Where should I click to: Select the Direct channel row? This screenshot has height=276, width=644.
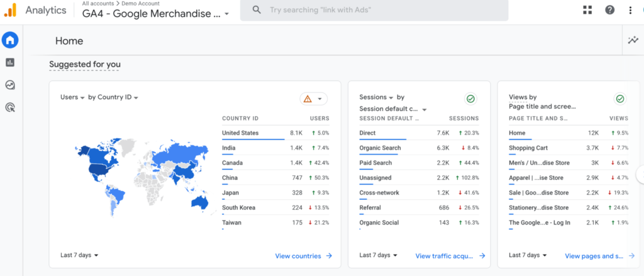pyautogui.click(x=419, y=133)
